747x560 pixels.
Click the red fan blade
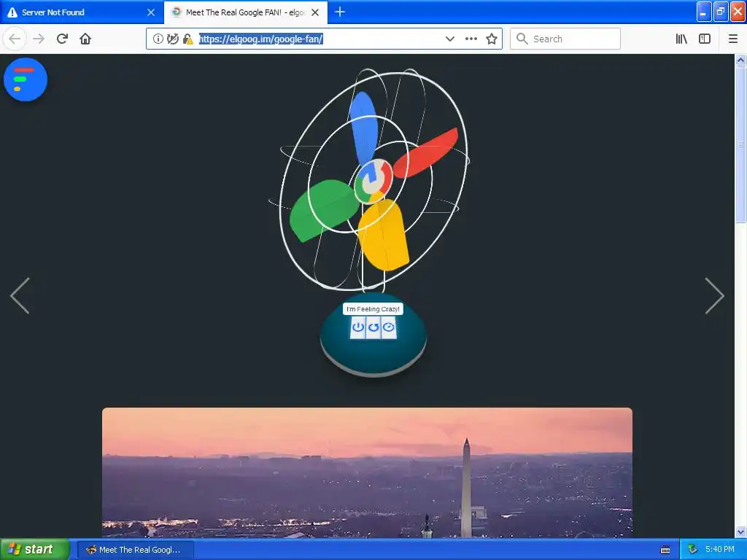tap(426, 152)
